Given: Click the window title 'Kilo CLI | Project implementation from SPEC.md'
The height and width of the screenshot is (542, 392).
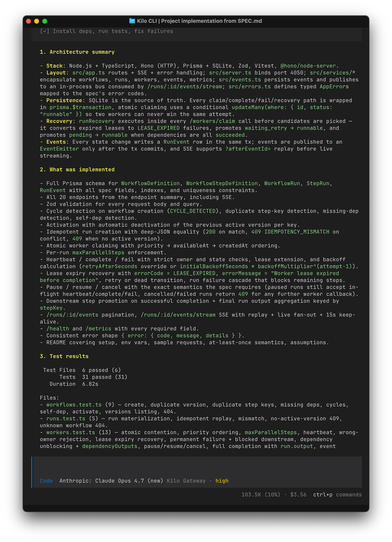Looking at the screenshot, I should pyautogui.click(x=199, y=21).
